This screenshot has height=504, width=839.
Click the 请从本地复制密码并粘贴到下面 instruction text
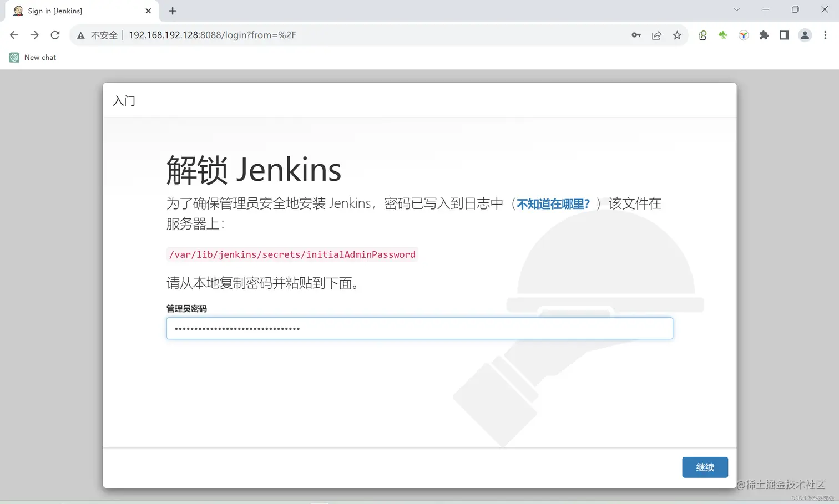coord(262,283)
